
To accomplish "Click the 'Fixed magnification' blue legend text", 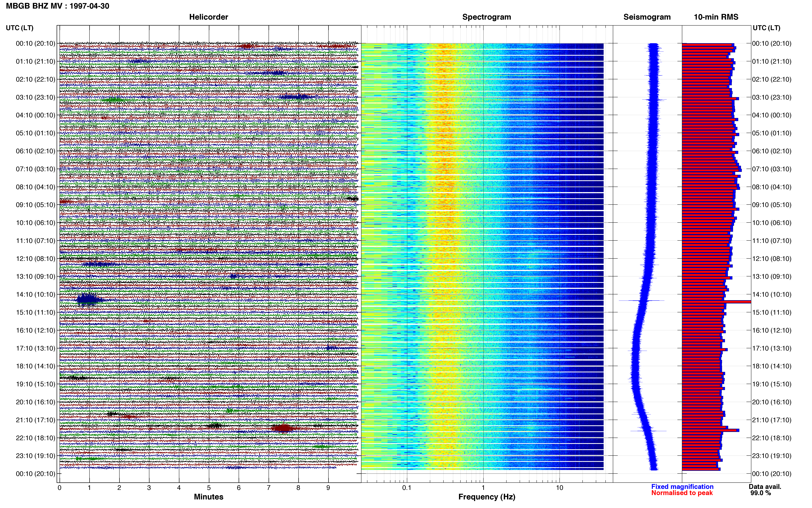I will click(682, 486).
